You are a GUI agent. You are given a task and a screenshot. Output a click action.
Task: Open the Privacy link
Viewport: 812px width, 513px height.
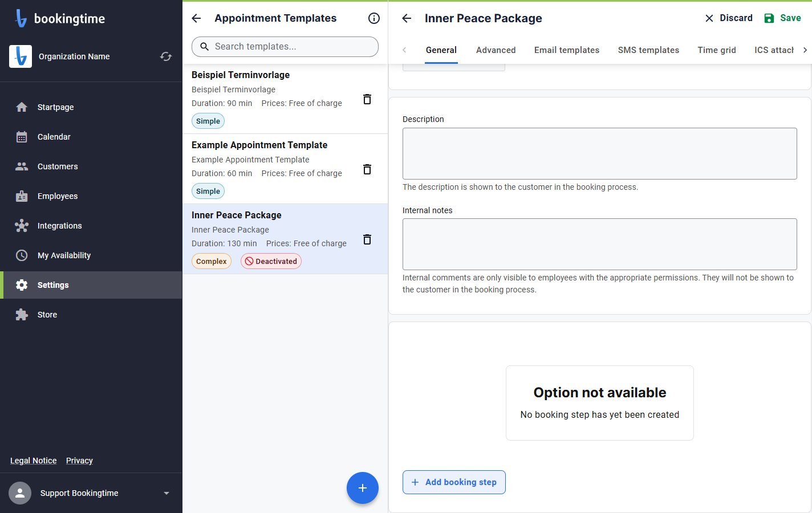click(79, 461)
